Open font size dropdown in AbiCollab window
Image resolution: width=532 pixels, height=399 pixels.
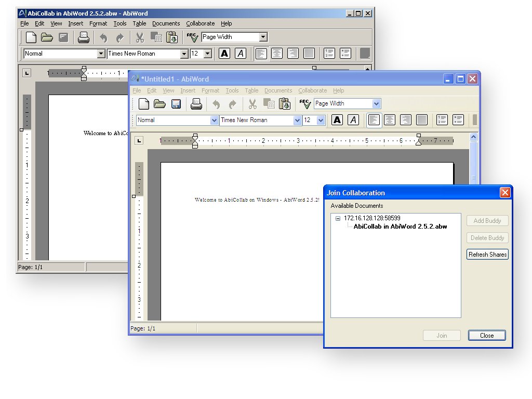(208, 54)
